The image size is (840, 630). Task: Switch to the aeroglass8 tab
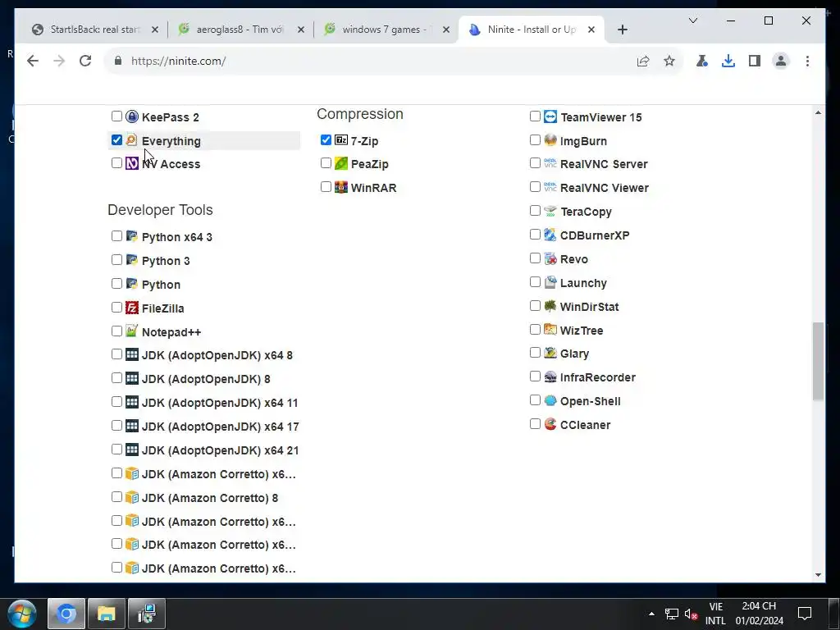click(240, 30)
